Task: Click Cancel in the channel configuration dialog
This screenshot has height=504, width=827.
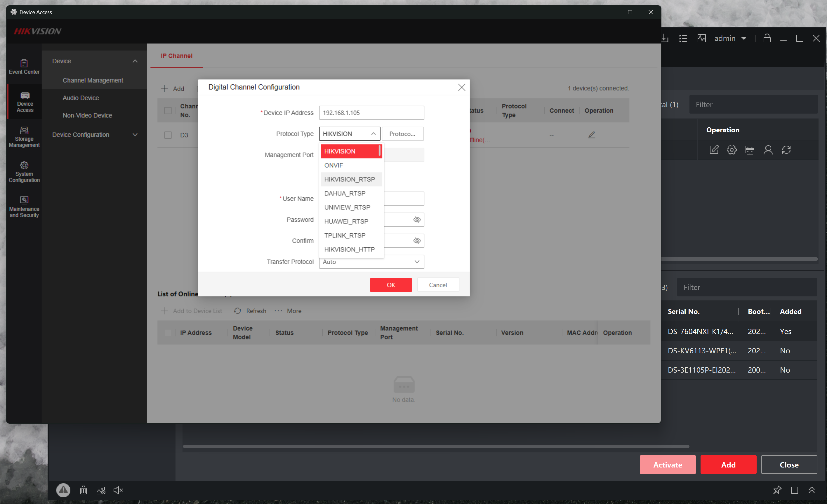Action: click(x=438, y=284)
